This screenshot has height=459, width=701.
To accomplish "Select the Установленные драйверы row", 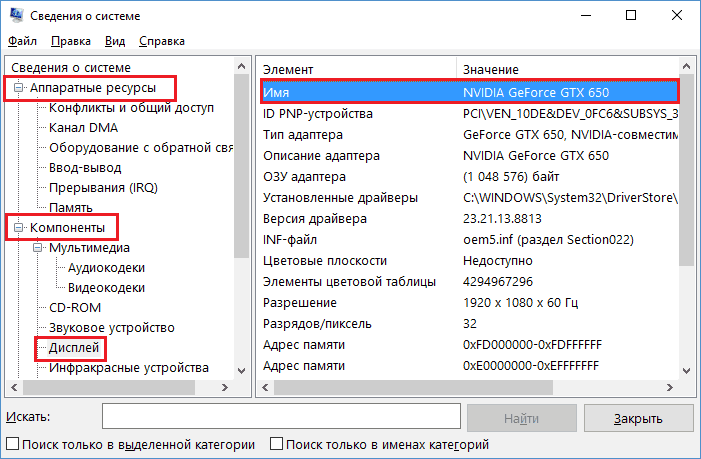I will tap(469, 198).
